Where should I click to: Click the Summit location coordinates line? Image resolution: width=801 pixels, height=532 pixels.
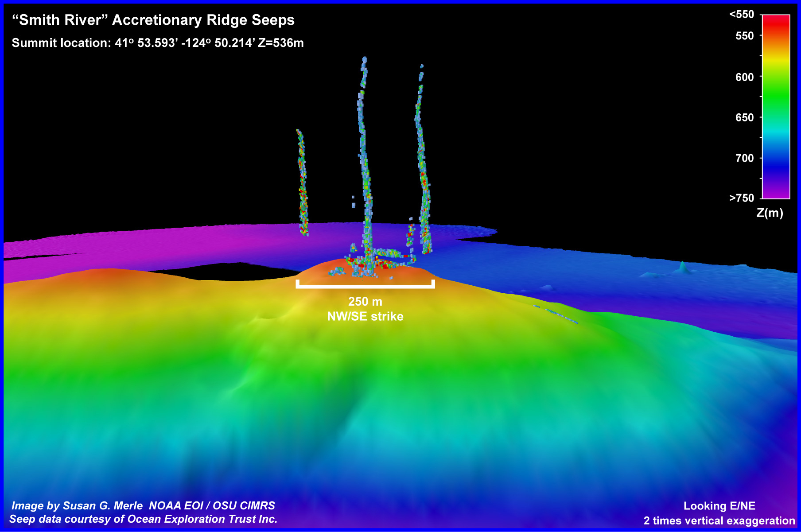tap(158, 43)
